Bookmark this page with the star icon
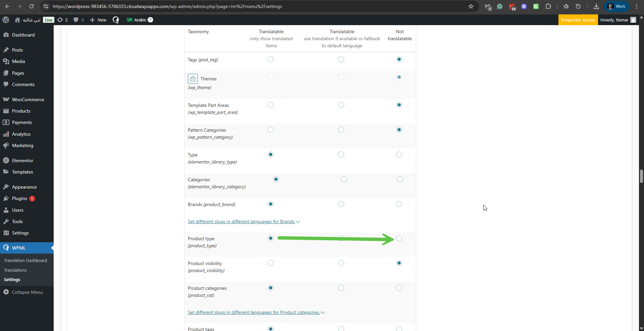The width and height of the screenshot is (644, 331). pos(471,6)
